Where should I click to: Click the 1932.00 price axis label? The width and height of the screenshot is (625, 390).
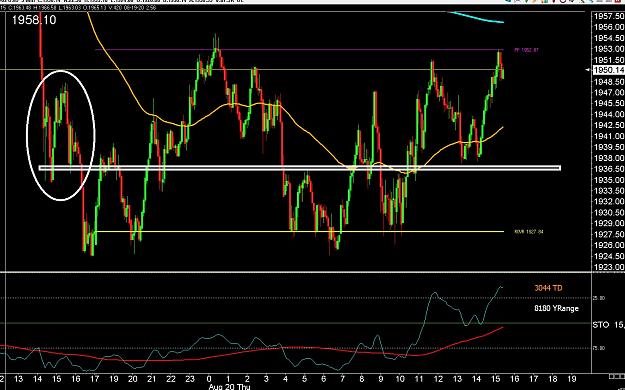pyautogui.click(x=609, y=201)
